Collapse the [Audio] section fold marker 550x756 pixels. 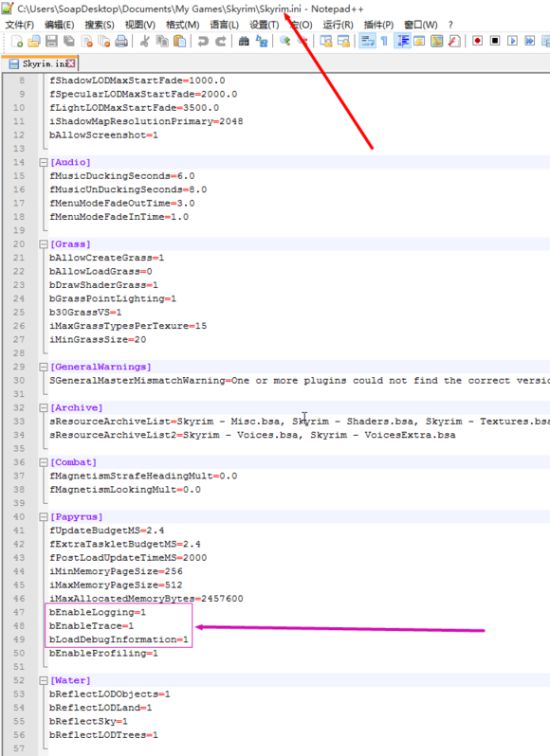[x=43, y=162]
